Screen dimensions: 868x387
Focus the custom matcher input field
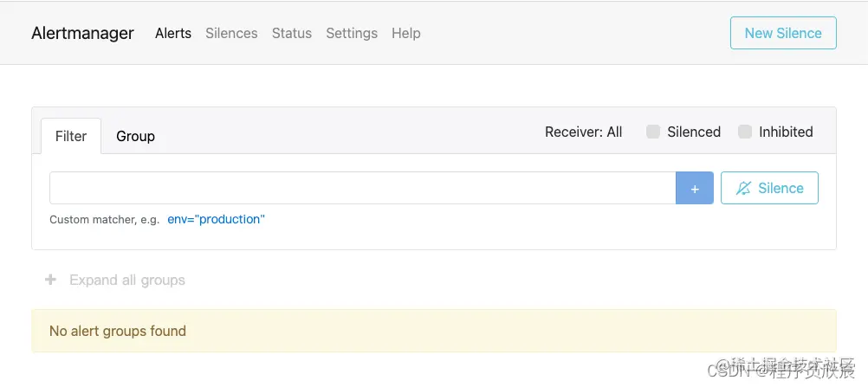click(363, 188)
